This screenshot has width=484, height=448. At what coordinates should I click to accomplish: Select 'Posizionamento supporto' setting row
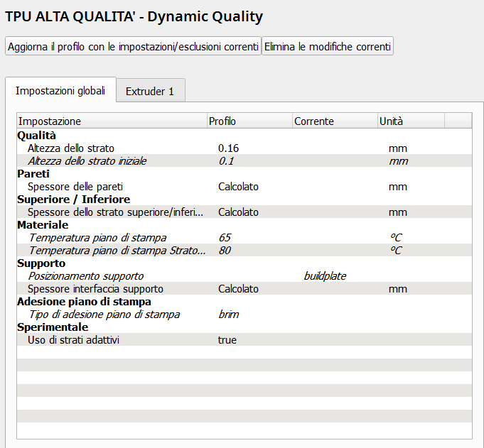point(86,276)
